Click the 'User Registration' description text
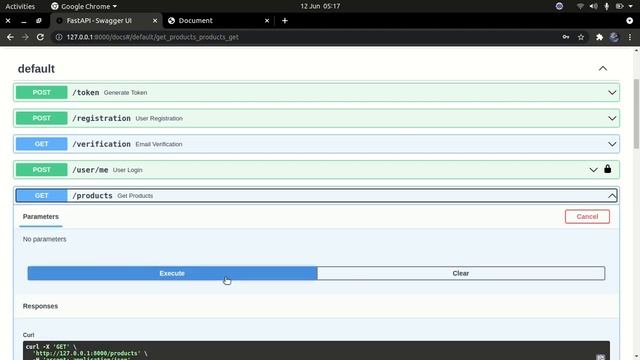This screenshot has height=360, width=640. (x=159, y=118)
